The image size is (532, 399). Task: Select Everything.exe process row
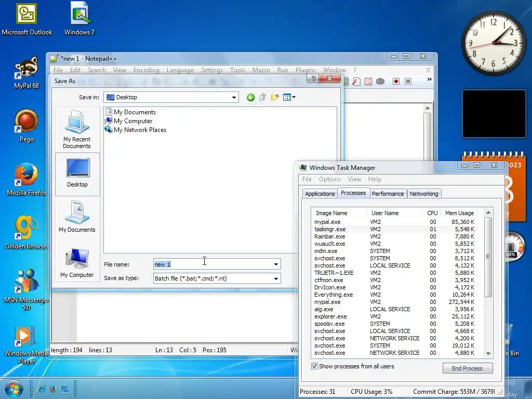395,295
